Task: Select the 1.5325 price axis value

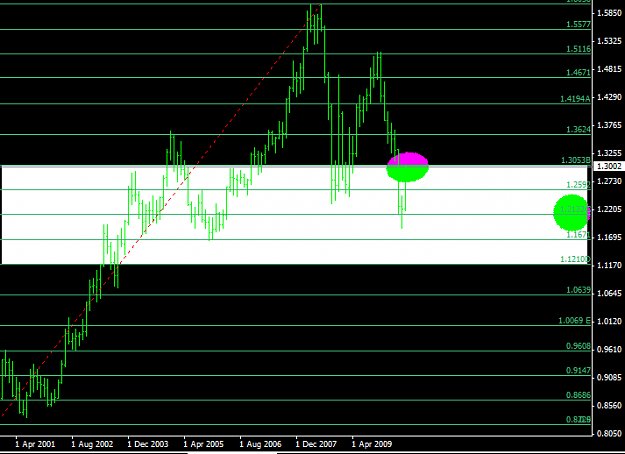Action: click(609, 41)
